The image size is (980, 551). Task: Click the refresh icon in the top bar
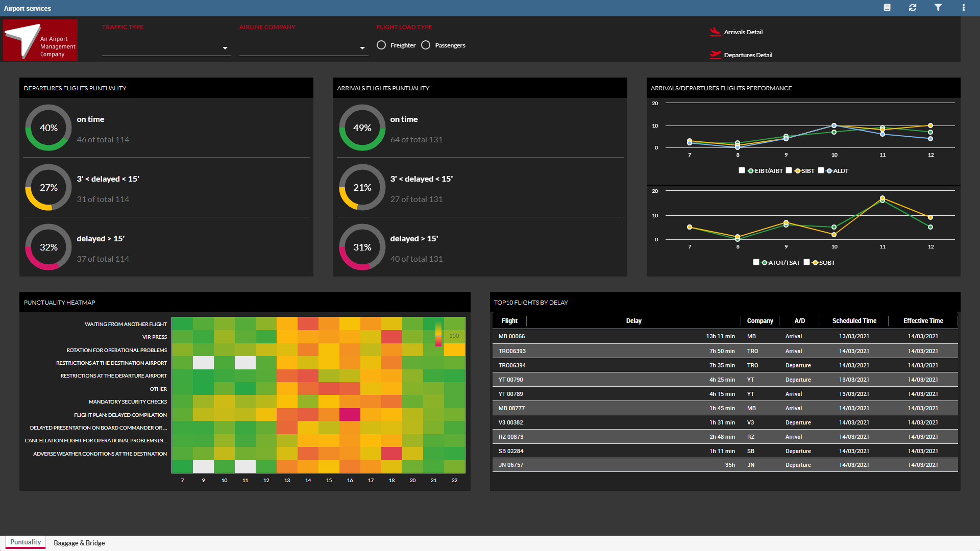click(x=913, y=8)
